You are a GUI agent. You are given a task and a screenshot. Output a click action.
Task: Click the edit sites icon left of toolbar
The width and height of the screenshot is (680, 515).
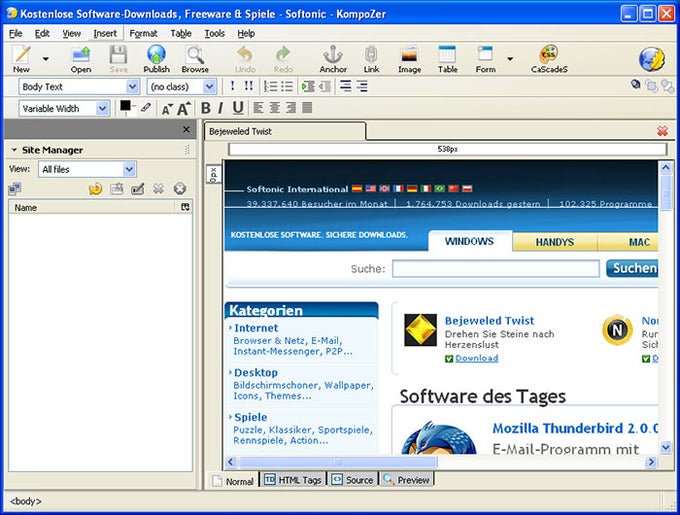click(x=14, y=189)
